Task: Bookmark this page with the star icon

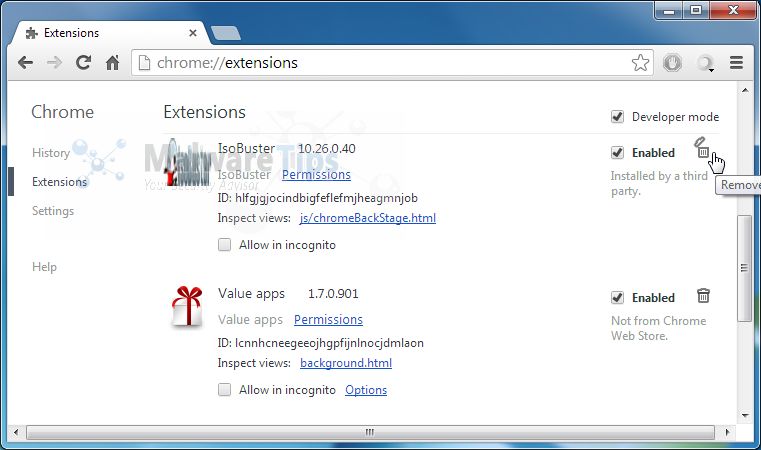Action: (640, 63)
